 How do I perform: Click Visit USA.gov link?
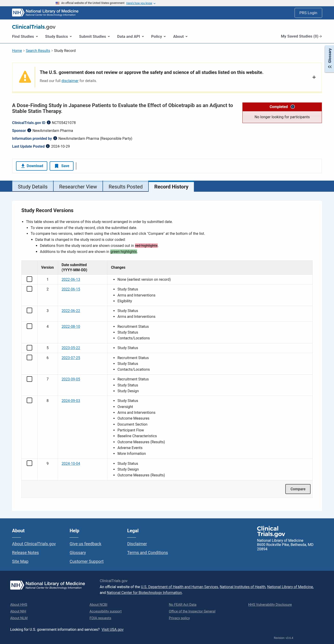112,629
